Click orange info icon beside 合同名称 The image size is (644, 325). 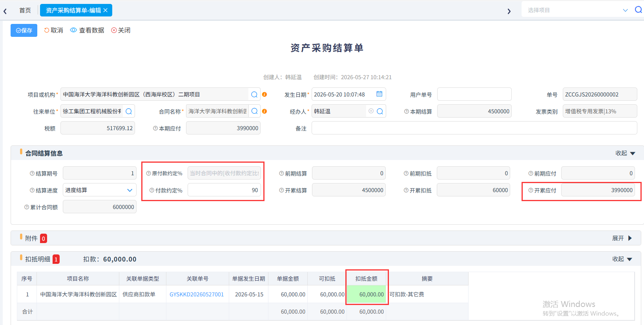click(x=265, y=111)
